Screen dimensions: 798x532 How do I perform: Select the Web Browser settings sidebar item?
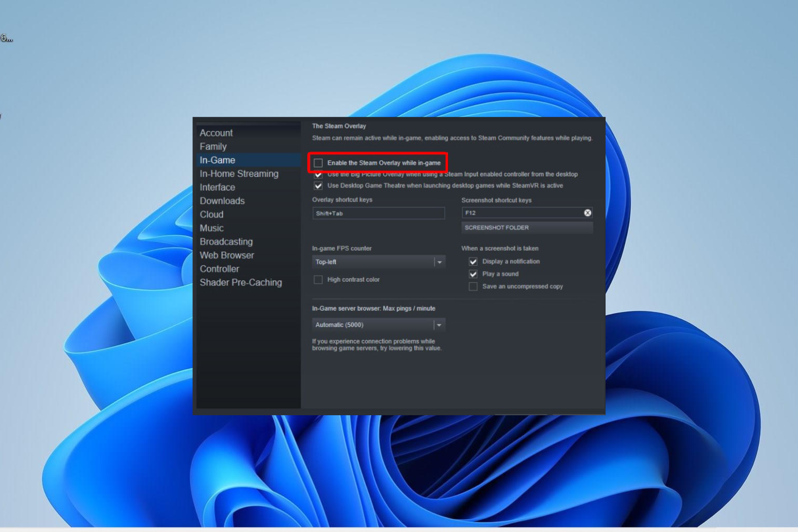coord(227,255)
